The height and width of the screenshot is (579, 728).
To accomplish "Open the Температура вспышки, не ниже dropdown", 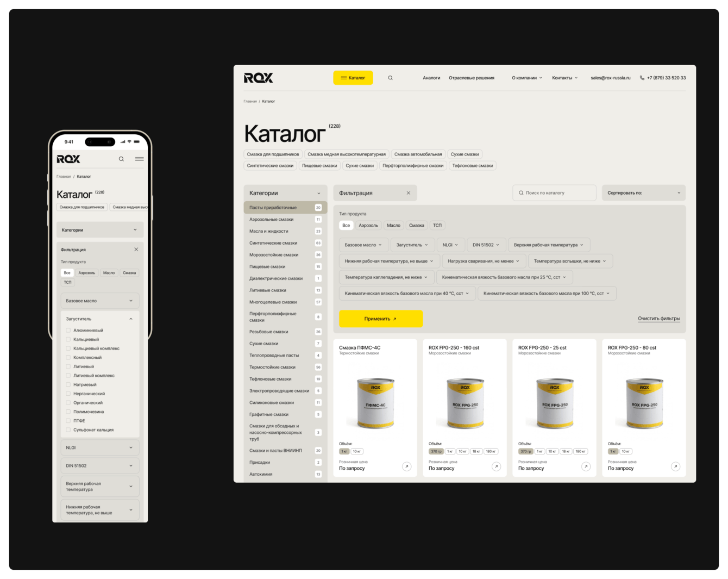I will point(569,261).
